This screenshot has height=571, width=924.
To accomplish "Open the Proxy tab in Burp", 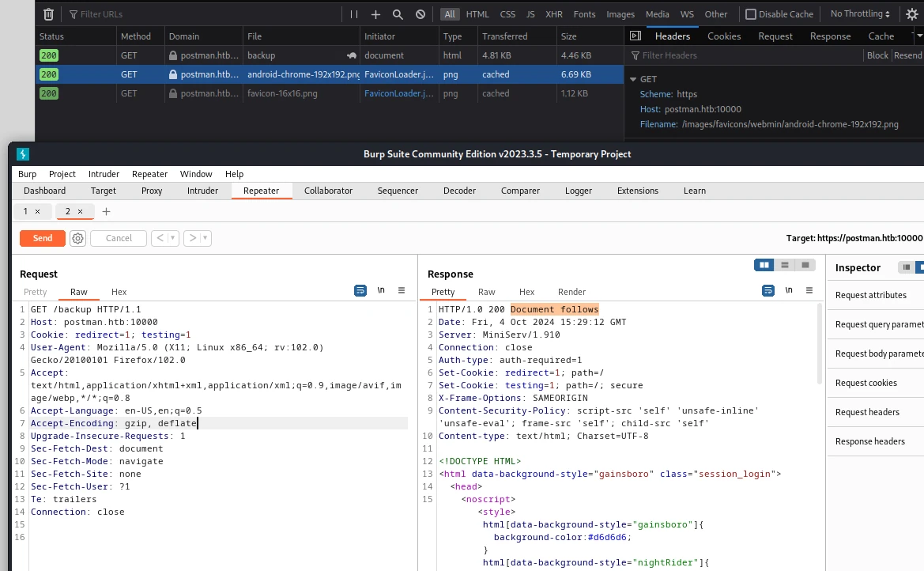I will (x=152, y=191).
